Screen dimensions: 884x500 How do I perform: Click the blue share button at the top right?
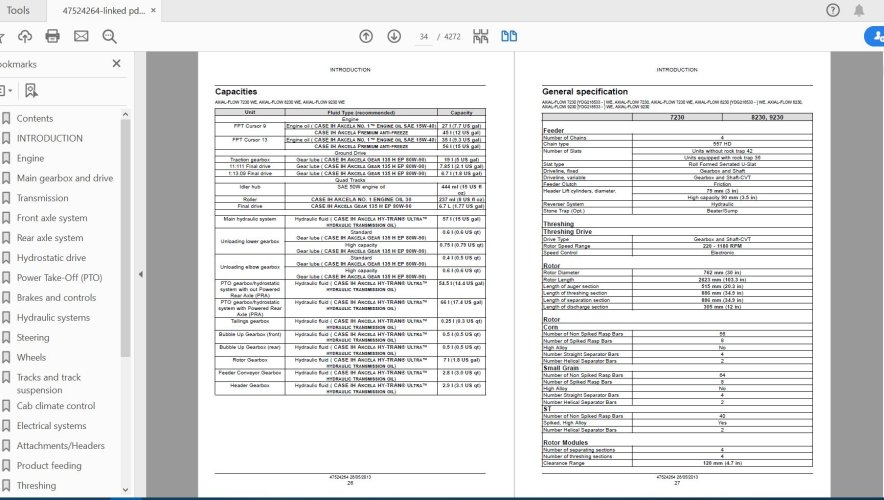(874, 37)
